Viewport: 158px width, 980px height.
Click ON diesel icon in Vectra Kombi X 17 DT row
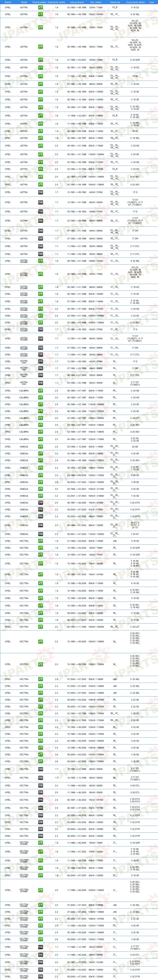coord(40,947)
